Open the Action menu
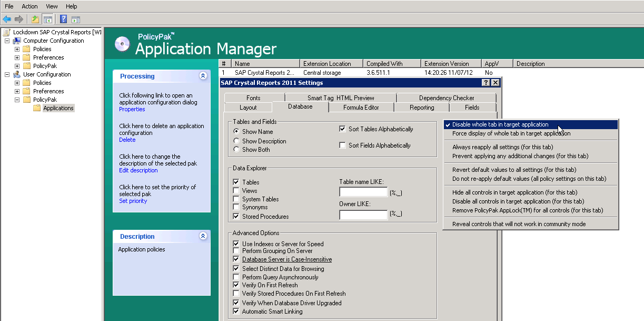Image resolution: width=644 pixels, height=321 pixels. coord(29,6)
